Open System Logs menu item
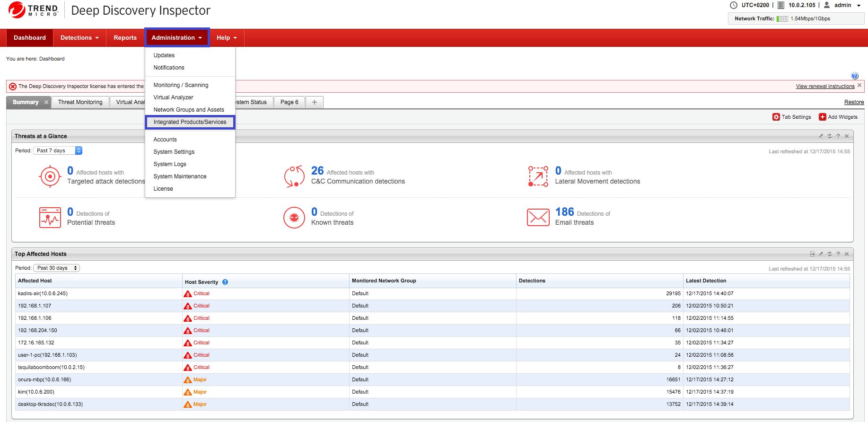868x422 pixels. 170,164
